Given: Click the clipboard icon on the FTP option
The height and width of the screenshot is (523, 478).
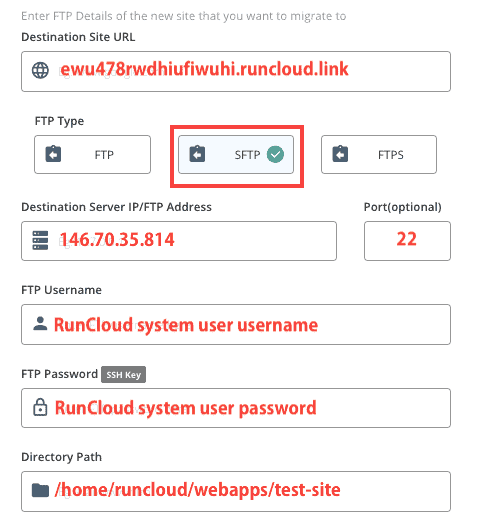Looking at the screenshot, I should pos(53,154).
